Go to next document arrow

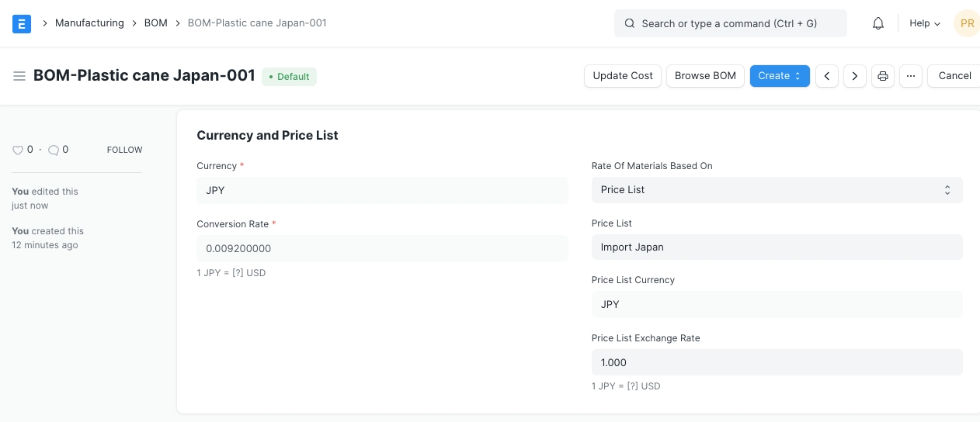coord(855,76)
